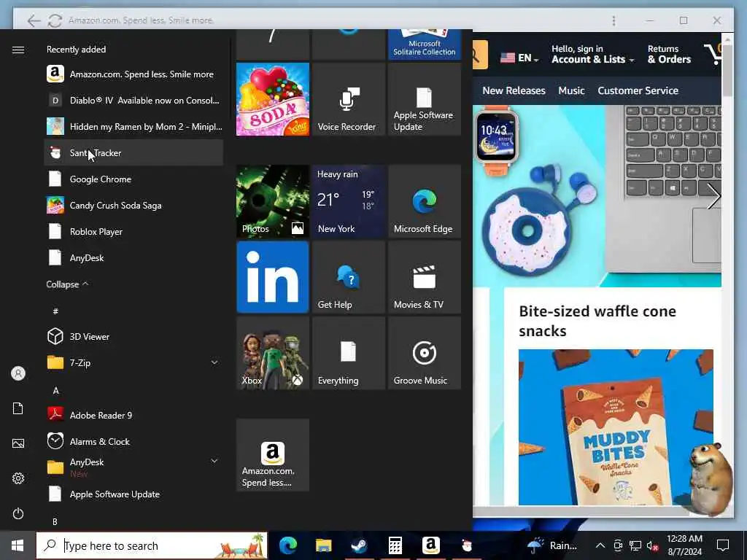Open AnyDesk in Recently added

133,257
